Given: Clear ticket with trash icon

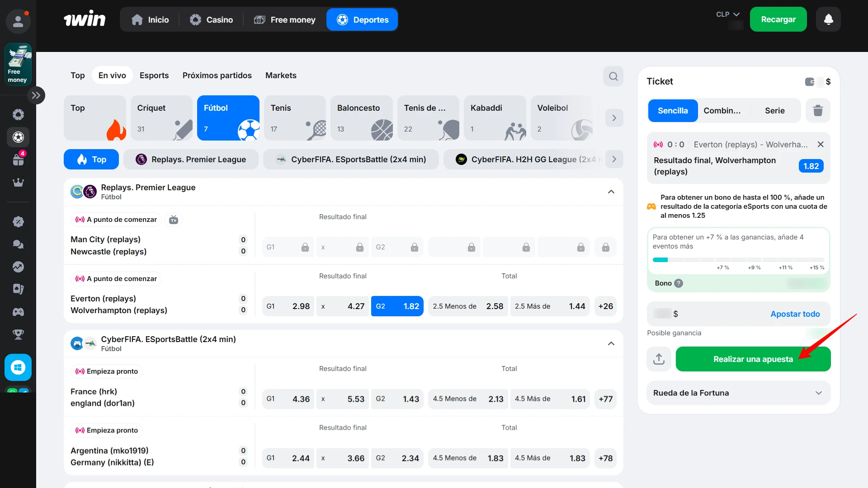Looking at the screenshot, I should click(x=818, y=111).
